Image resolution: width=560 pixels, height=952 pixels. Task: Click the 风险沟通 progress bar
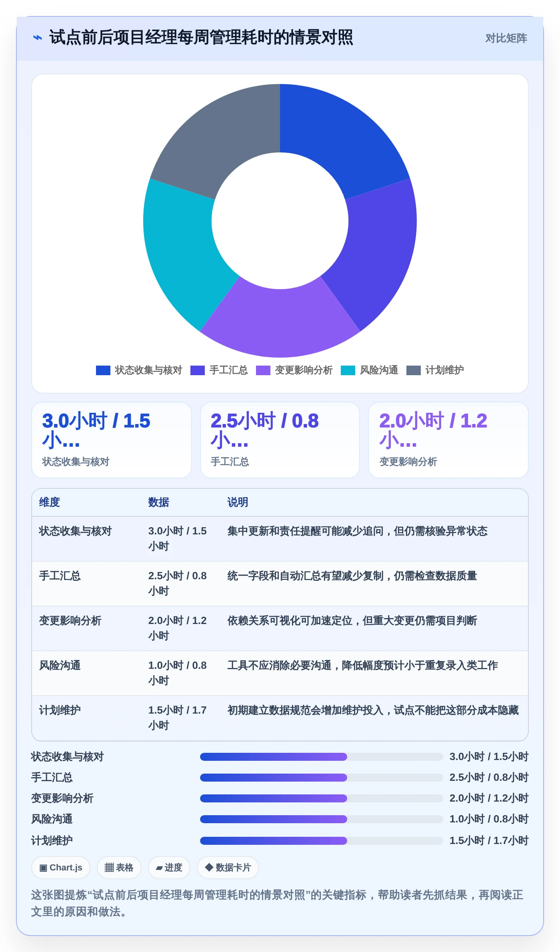point(321,819)
